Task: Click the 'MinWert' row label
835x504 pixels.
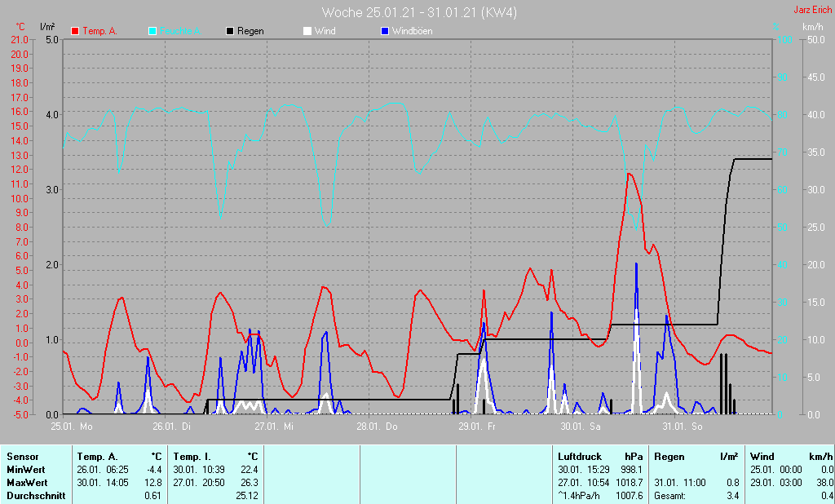Action: 25,470
